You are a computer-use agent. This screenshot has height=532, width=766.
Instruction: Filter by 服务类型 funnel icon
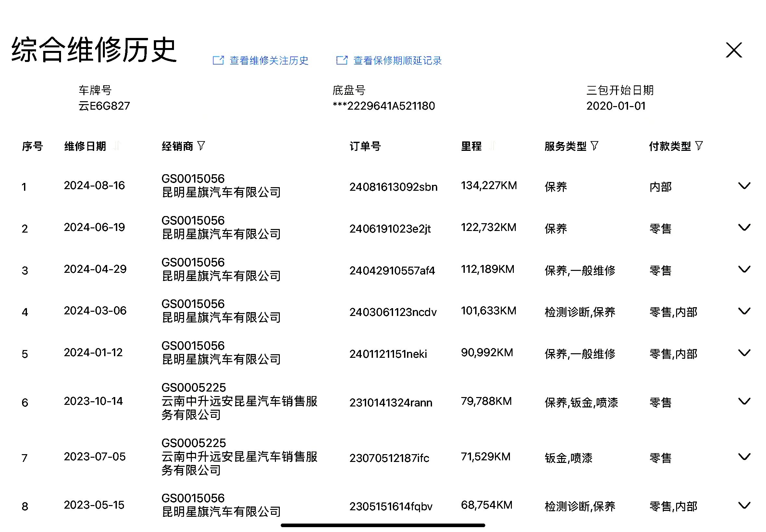pyautogui.click(x=594, y=146)
